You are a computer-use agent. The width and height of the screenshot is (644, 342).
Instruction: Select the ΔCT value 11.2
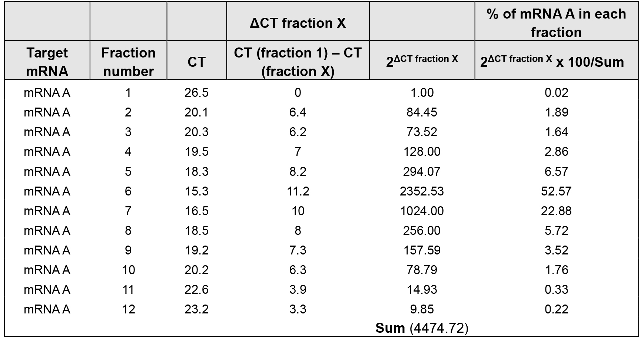coord(298,191)
